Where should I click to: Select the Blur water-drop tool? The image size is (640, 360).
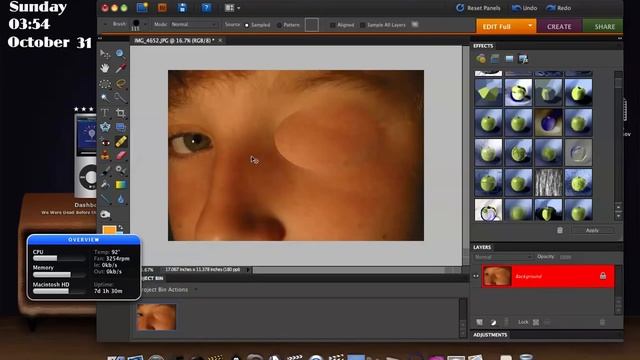coord(120,199)
